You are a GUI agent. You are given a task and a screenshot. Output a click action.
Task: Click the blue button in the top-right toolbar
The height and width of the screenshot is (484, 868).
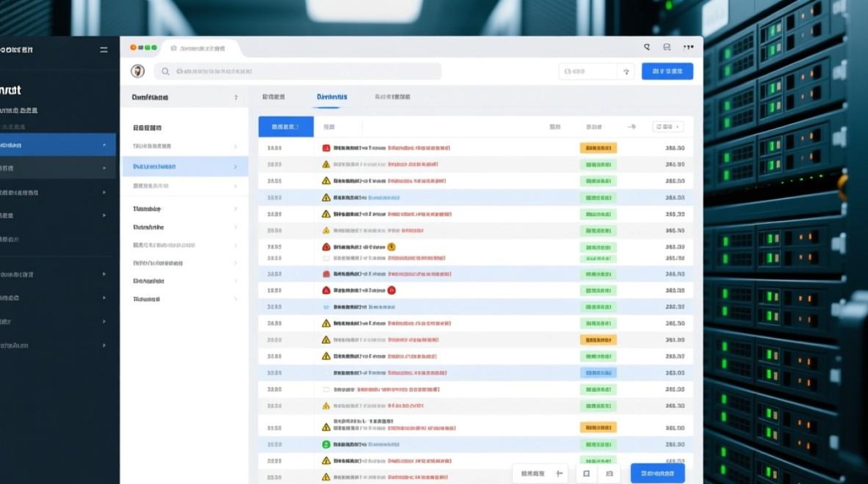click(667, 72)
